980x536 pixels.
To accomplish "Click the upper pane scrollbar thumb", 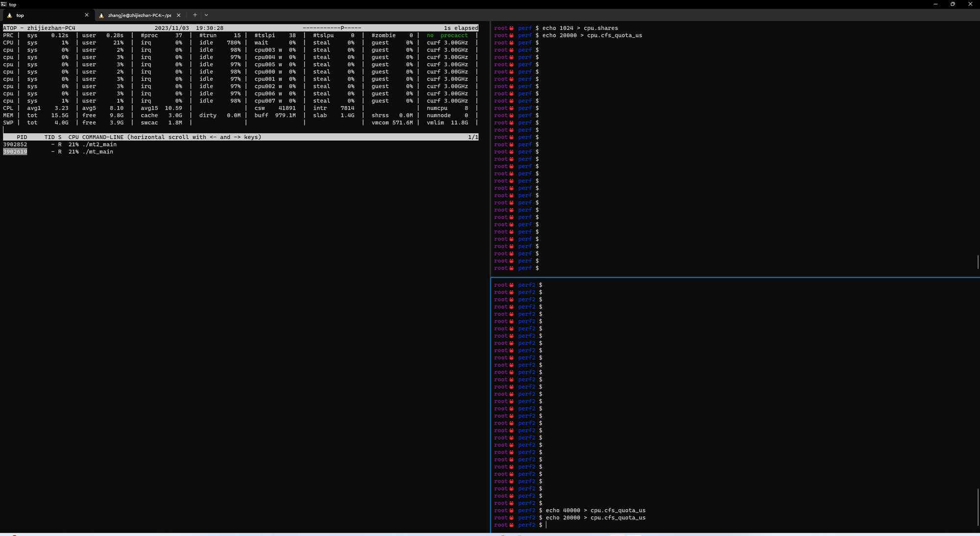I will (x=978, y=262).
